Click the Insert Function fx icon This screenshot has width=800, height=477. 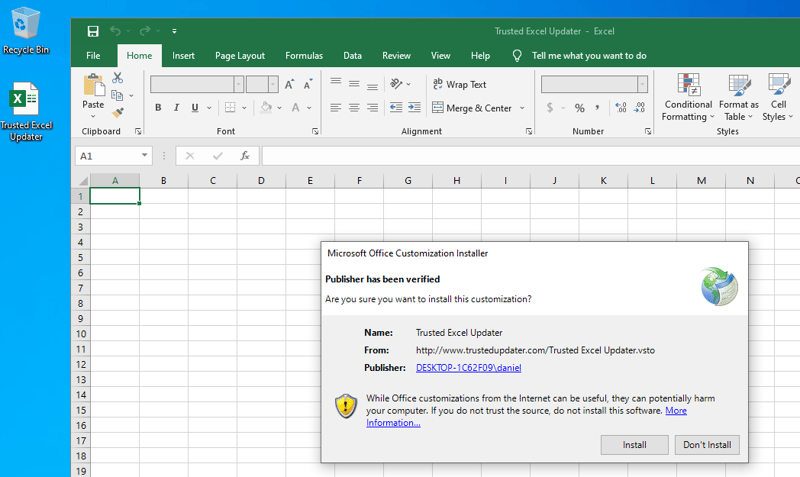tap(245, 156)
